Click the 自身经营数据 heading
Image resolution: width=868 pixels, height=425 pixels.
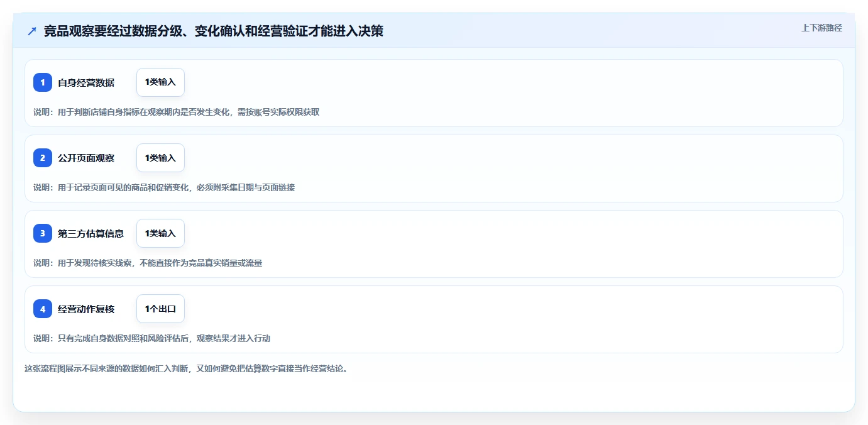point(86,82)
